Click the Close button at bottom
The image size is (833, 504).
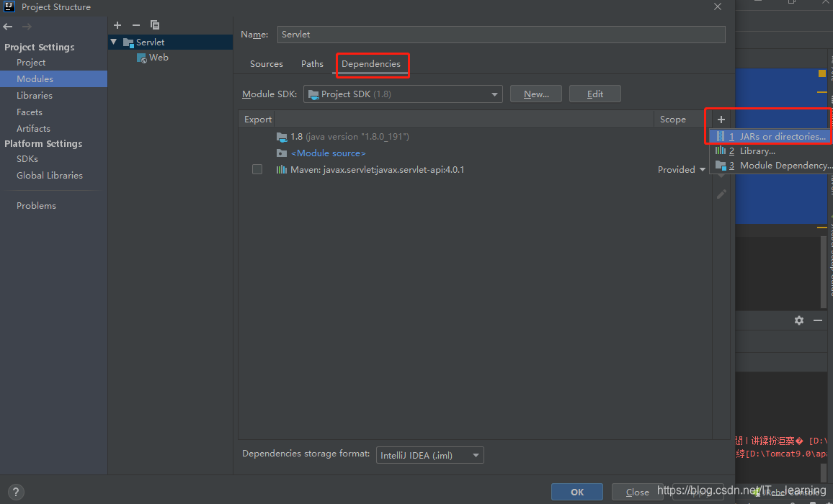click(x=637, y=492)
